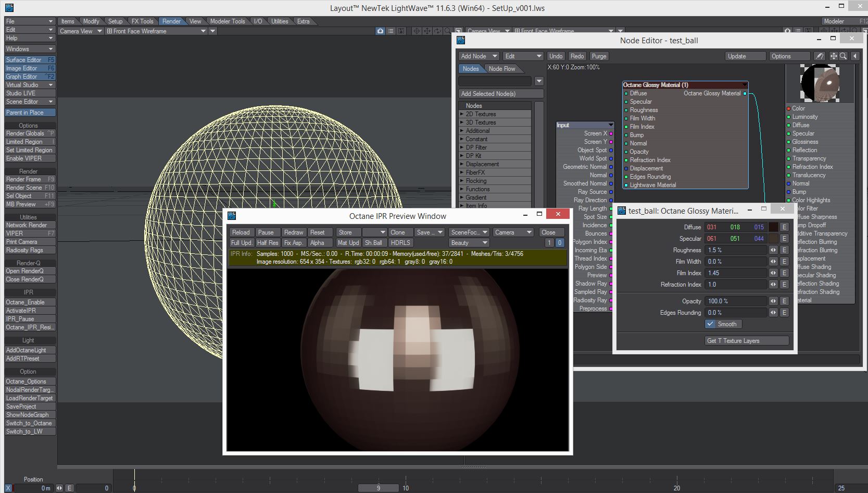Click the Diffuse color swatch
This screenshot has width=868, height=493.
click(773, 227)
